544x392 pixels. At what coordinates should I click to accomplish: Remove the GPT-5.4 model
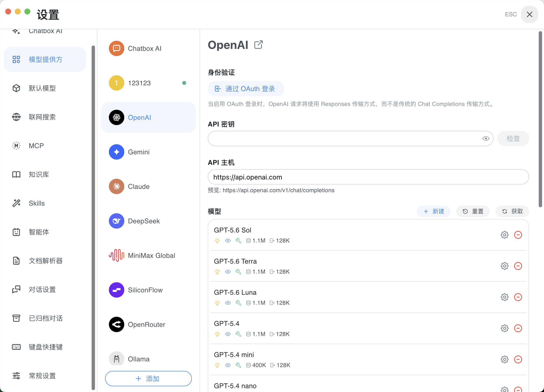click(x=518, y=328)
